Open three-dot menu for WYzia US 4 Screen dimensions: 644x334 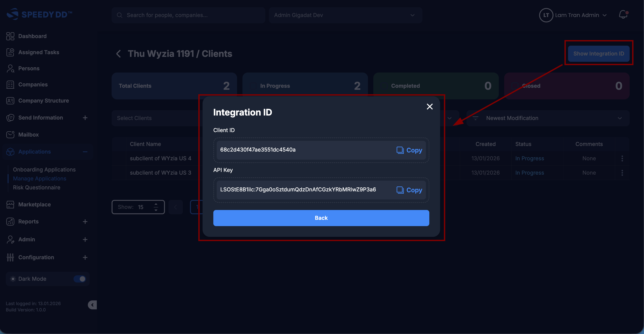pyautogui.click(x=622, y=158)
